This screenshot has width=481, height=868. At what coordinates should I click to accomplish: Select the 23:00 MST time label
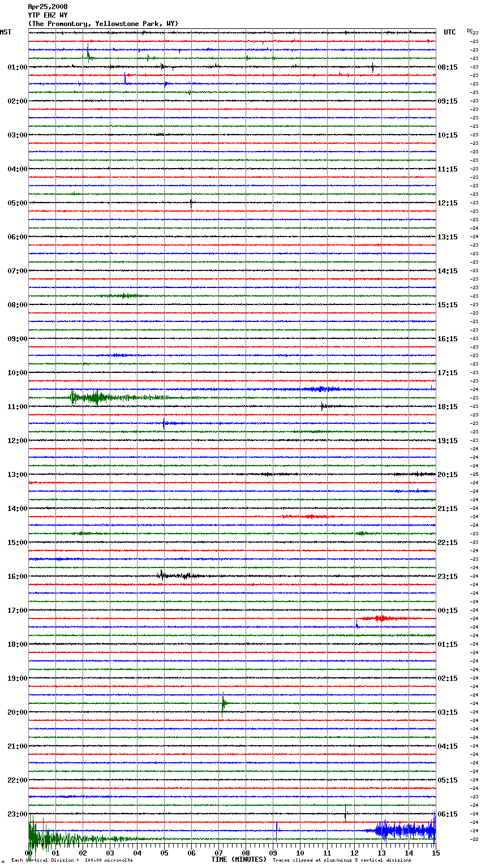point(17,814)
